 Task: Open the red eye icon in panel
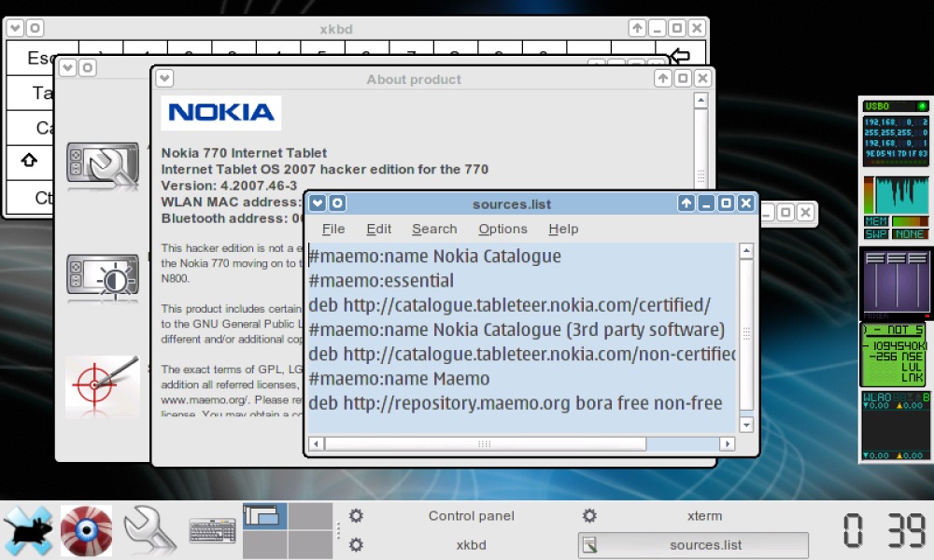tap(86, 531)
